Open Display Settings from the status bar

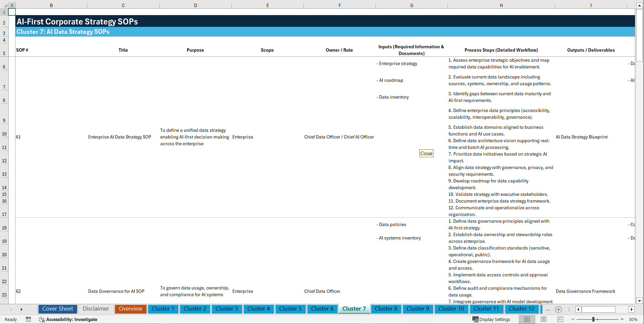pyautogui.click(x=491, y=319)
